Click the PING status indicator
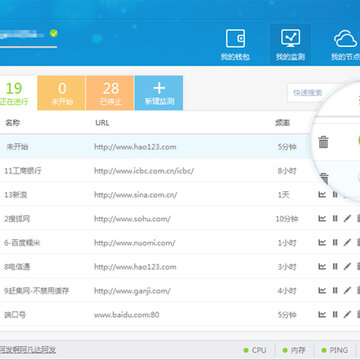 click(x=334, y=350)
